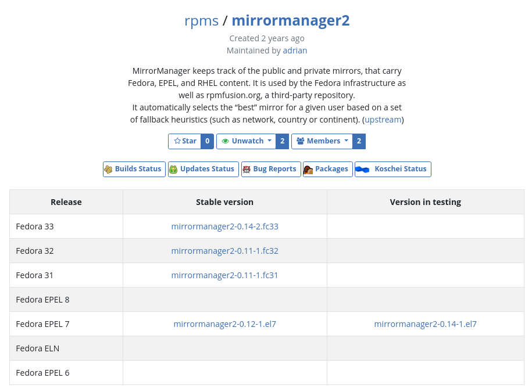Open the Bug Reports button label

[275, 169]
